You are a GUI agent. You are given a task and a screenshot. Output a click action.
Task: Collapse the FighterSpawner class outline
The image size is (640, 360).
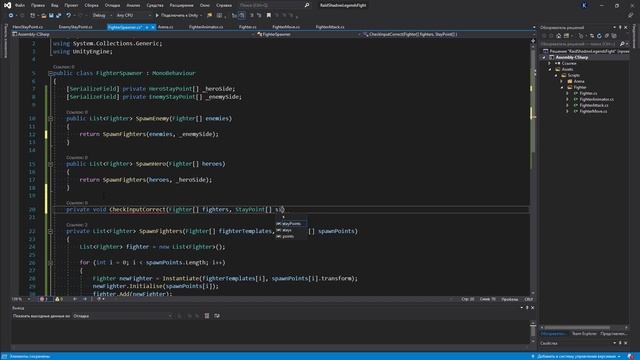(50, 73)
